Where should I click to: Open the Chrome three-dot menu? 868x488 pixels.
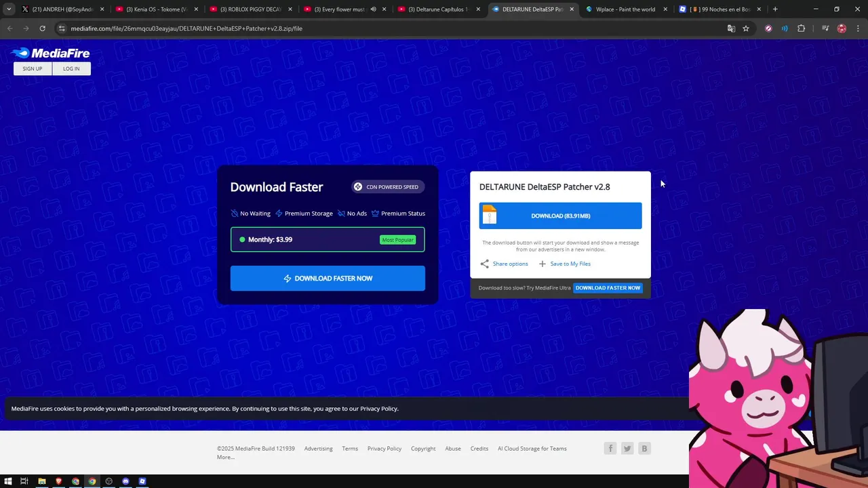click(858, 28)
